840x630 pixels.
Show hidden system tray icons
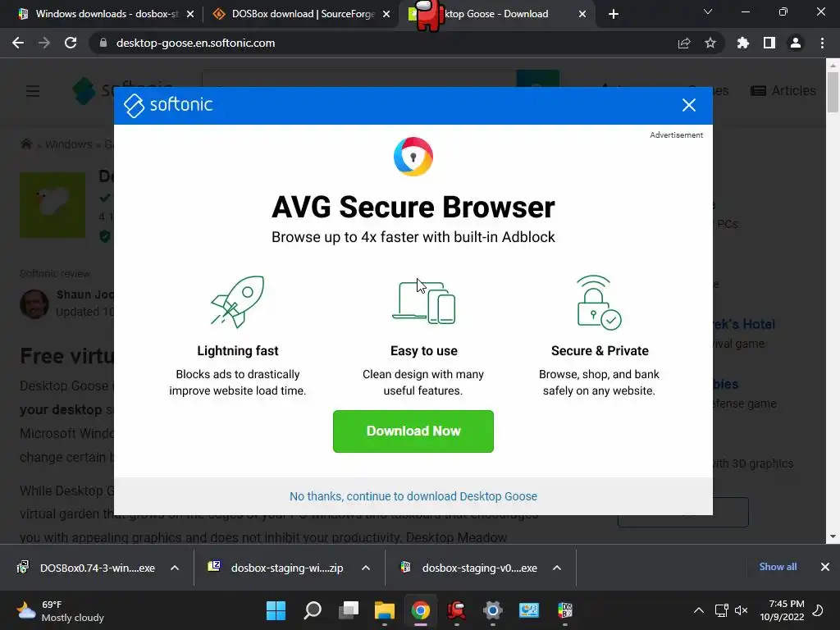coord(699,610)
